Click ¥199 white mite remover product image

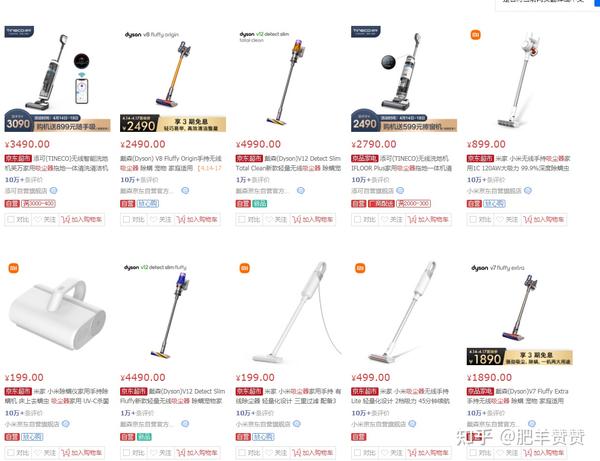pos(57,314)
